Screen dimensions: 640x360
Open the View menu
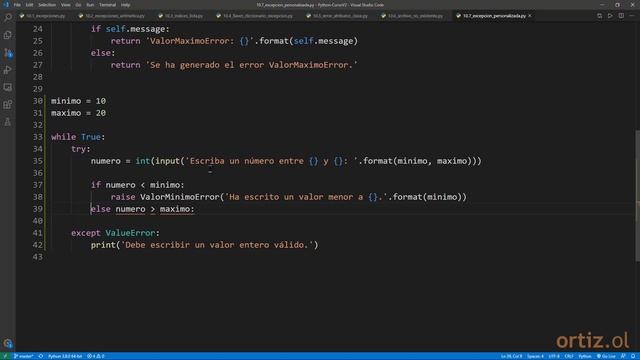point(65,5)
